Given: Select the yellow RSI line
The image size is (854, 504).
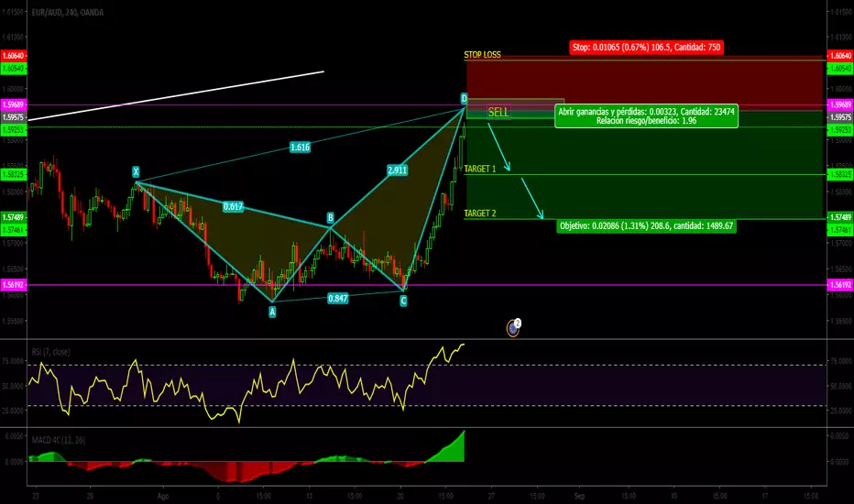Looking at the screenshot, I should [x=246, y=385].
